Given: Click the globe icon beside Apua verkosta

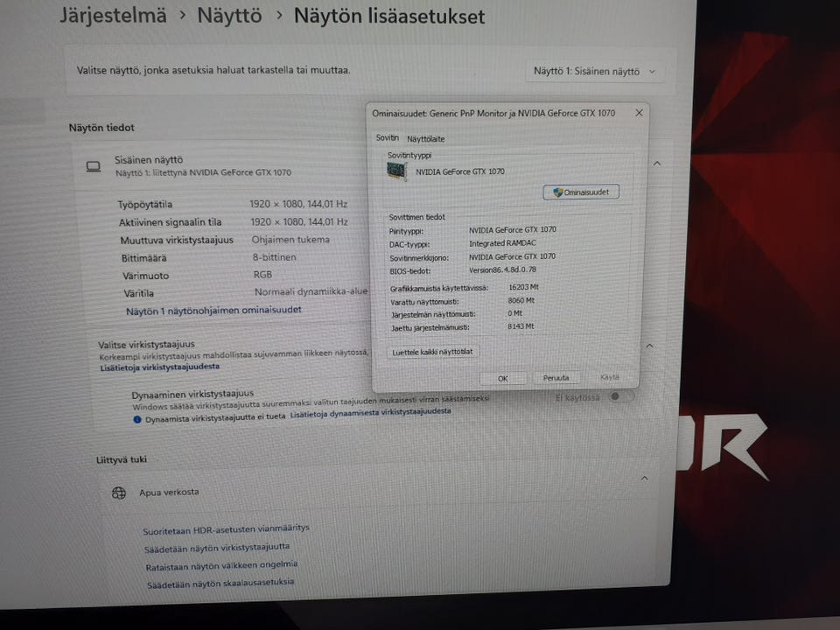Looking at the screenshot, I should point(119,493).
